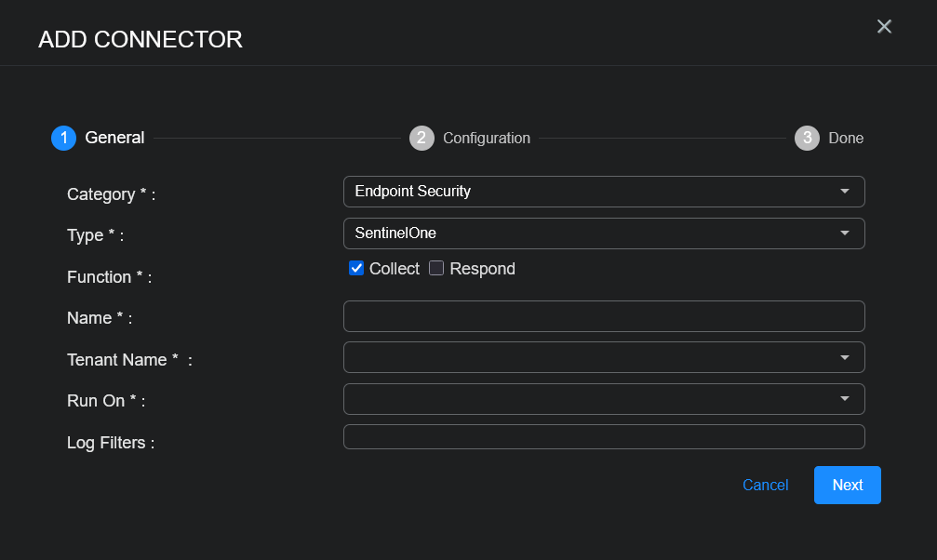
Task: Focus the Name text input field
Action: [604, 316]
